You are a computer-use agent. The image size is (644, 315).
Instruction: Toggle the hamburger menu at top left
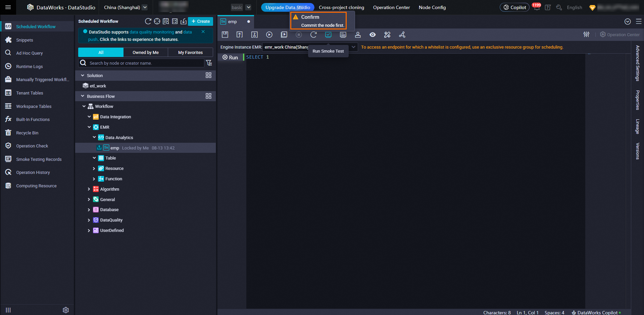coord(8,7)
